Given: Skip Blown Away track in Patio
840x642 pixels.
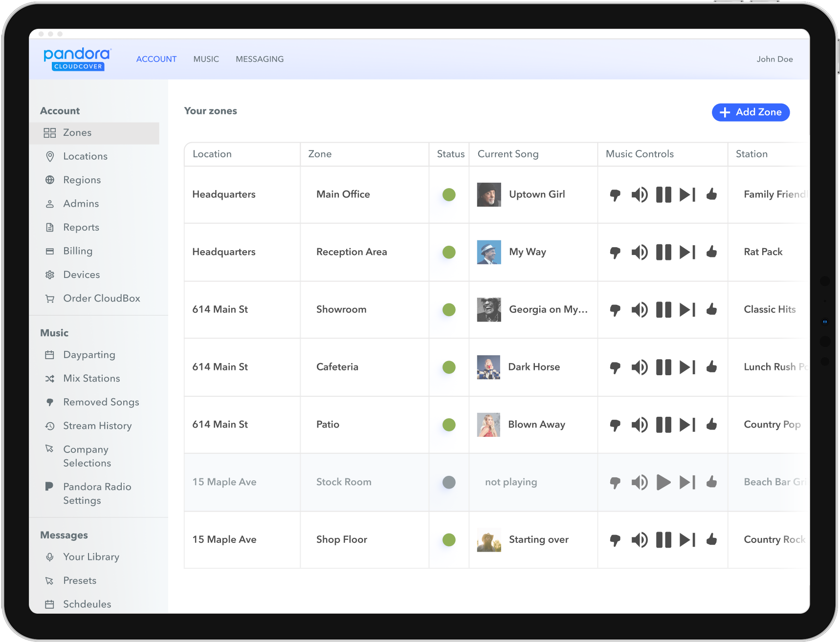Looking at the screenshot, I should click(x=687, y=425).
